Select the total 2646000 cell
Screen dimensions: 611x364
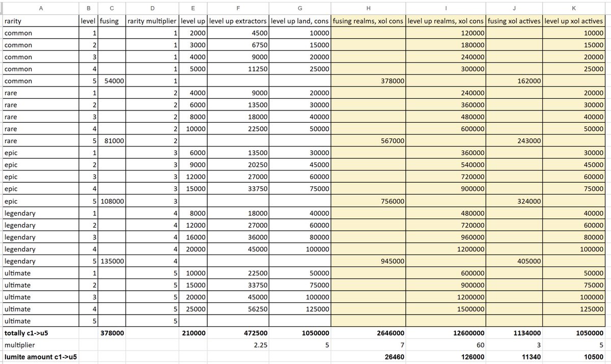pos(368,333)
